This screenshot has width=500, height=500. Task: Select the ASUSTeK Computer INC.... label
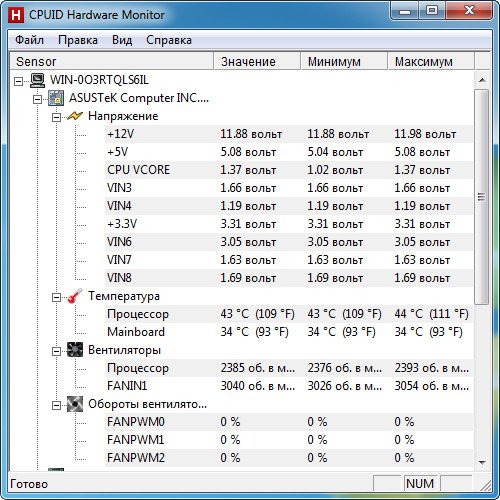click(139, 98)
